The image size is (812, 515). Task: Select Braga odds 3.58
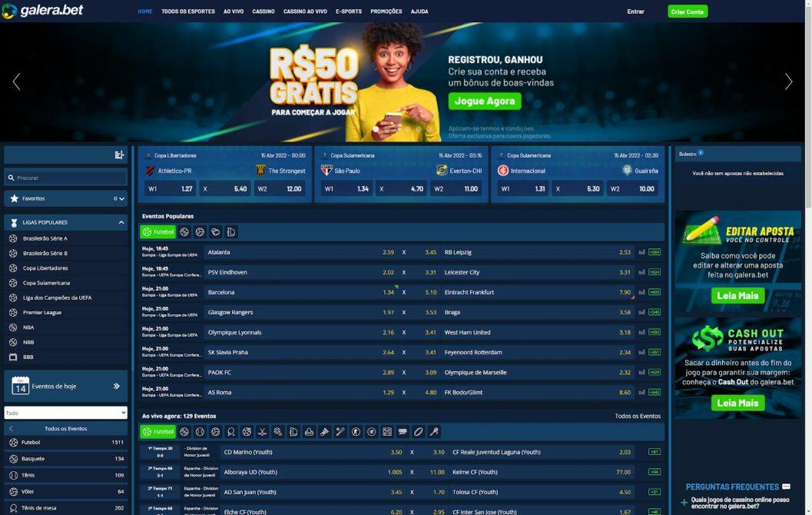click(x=625, y=312)
